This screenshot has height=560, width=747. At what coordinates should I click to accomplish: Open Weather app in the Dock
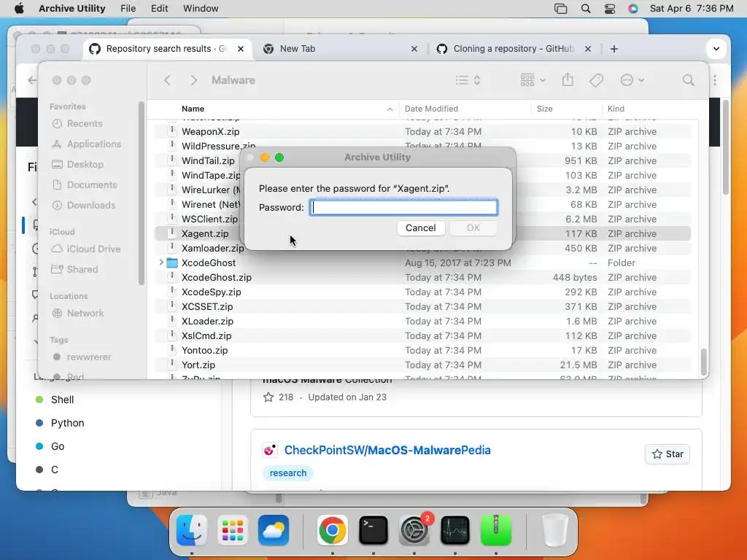coord(274,530)
